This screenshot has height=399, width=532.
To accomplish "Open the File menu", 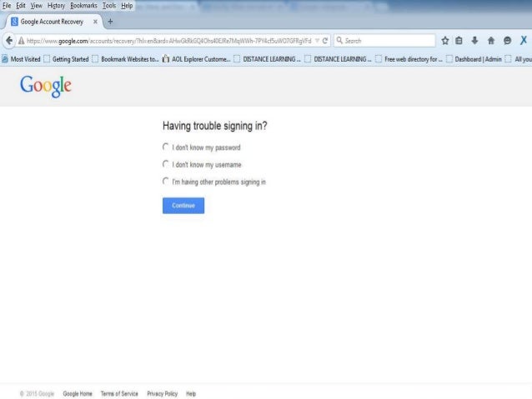I will (7, 6).
